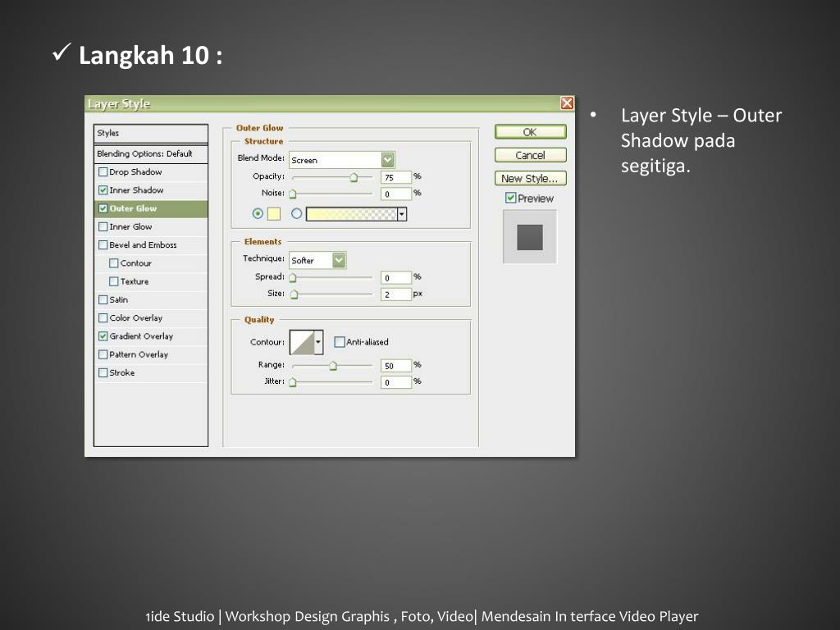The image size is (840, 630).
Task: Enable the Color Overlay checkbox
Action: pos(103,317)
